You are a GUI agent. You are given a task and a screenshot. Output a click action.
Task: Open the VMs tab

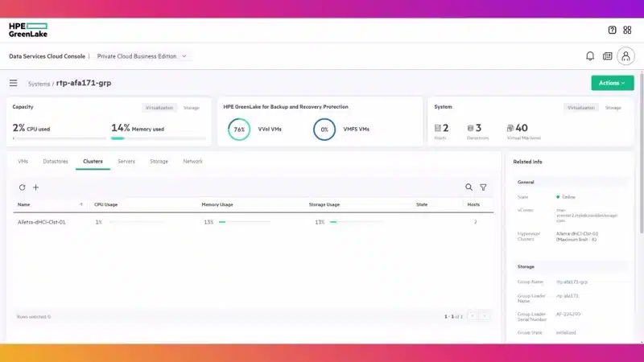tap(23, 162)
